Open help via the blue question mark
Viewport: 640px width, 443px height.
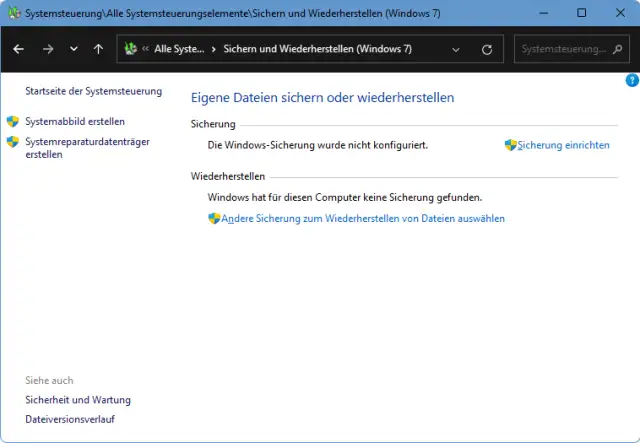point(631,80)
